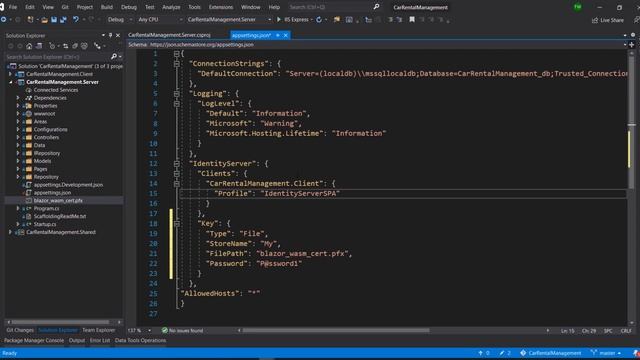Collapse the CarRentalManagement.Server project node
The height and width of the screenshot is (360, 640).
(x=10, y=82)
